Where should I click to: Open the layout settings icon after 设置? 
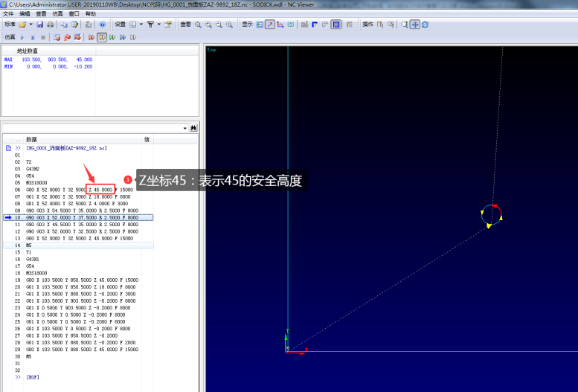(132, 25)
